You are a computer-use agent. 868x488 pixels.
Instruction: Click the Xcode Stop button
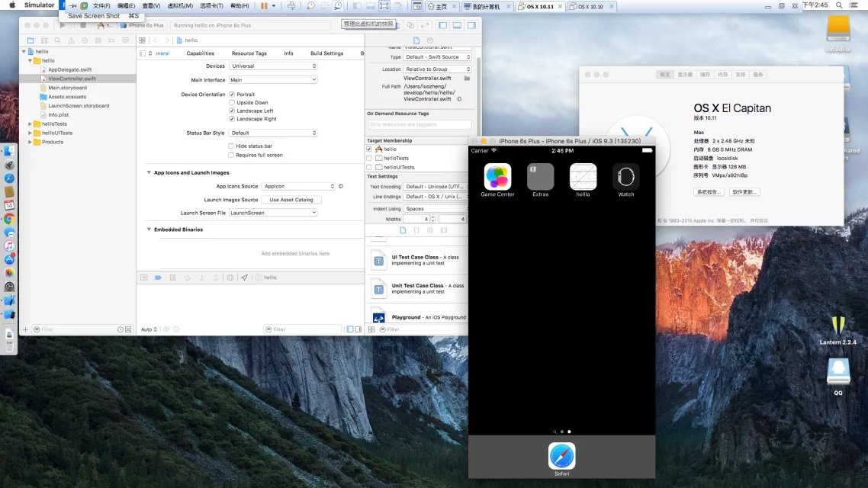point(83,25)
